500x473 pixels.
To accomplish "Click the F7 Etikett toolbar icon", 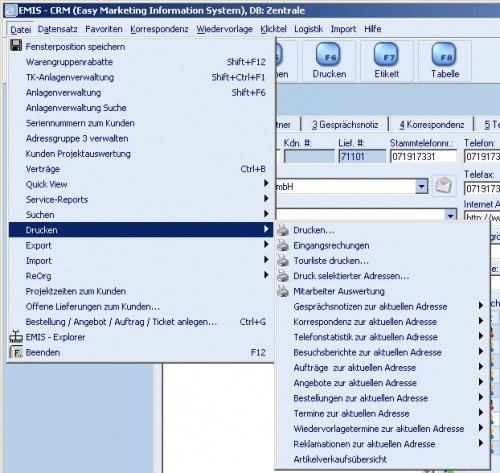I will tap(386, 55).
